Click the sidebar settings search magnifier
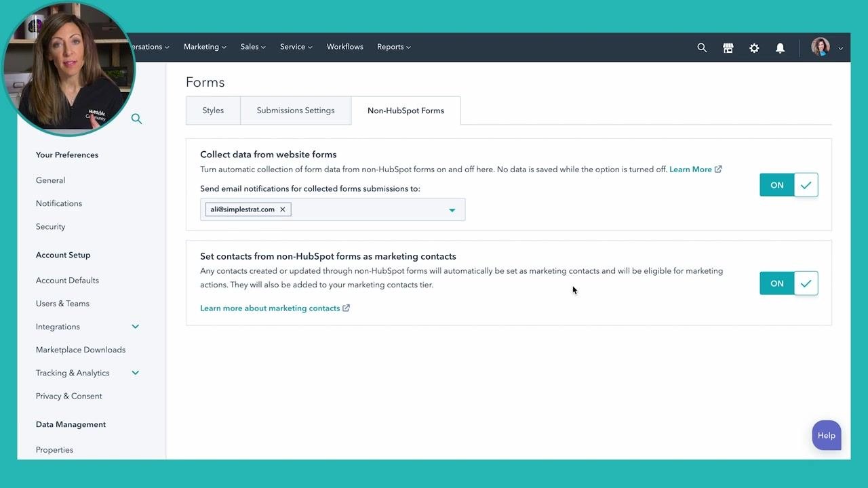The height and width of the screenshot is (488, 868). coord(137,119)
